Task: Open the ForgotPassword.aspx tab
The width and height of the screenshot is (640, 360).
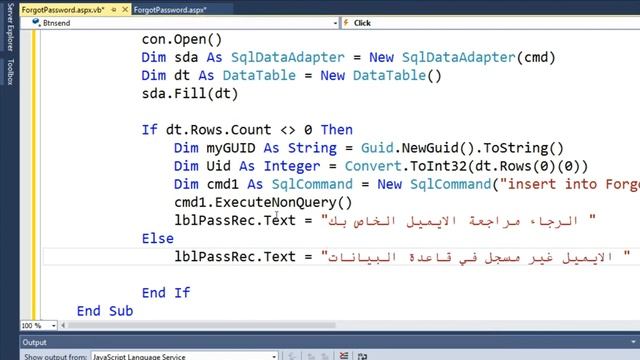Action: 170,10
